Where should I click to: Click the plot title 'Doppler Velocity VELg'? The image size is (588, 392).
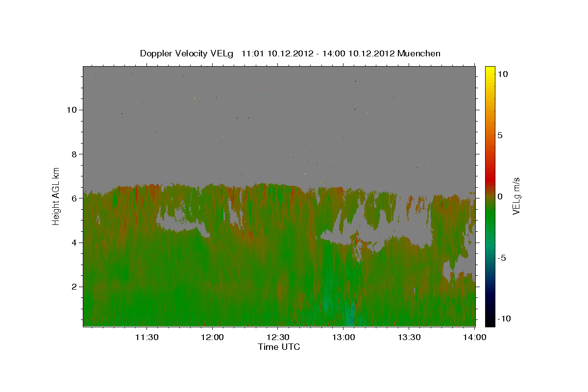188,53
